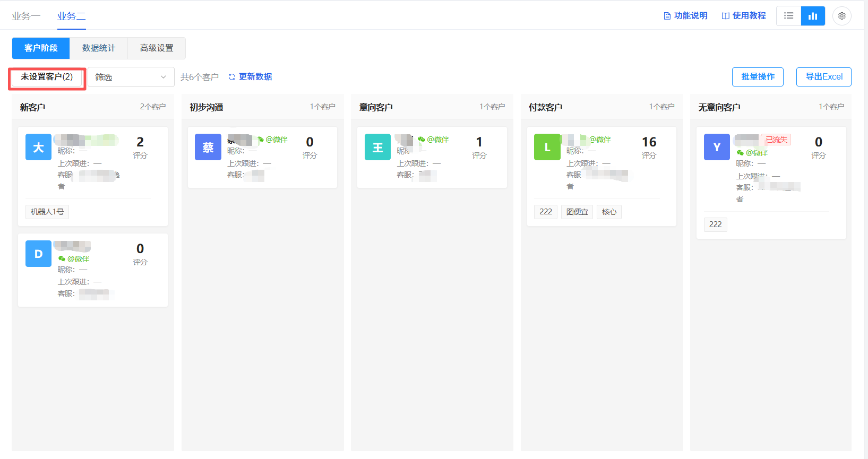This screenshot has width=868, height=459.
Task: Click the 已流失 status badge
Action: coord(776,140)
